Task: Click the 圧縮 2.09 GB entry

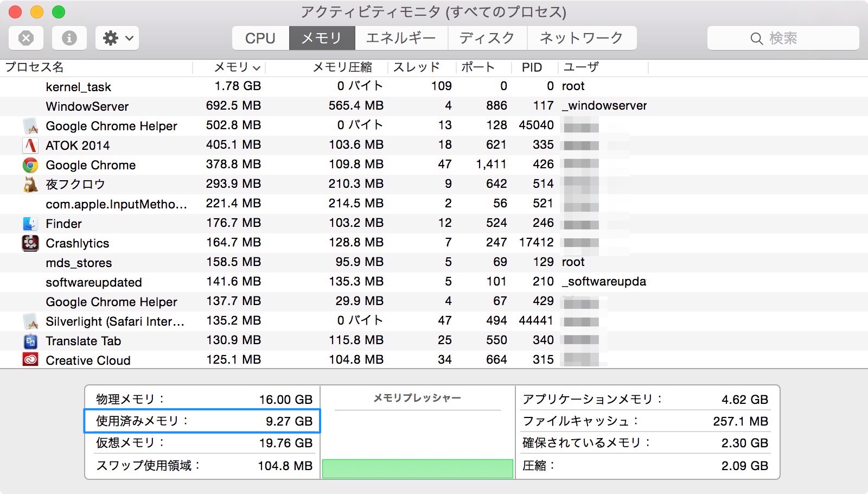Action: click(x=645, y=465)
